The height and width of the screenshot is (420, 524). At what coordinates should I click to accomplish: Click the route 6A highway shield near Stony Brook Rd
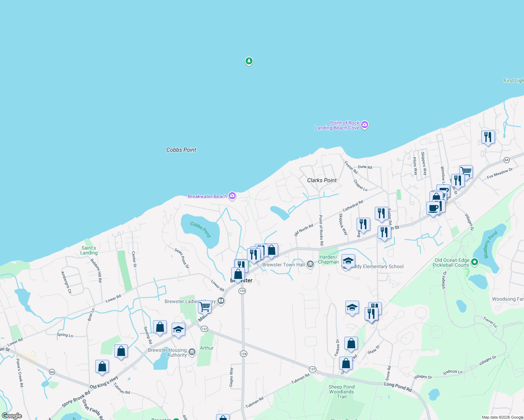(51, 372)
